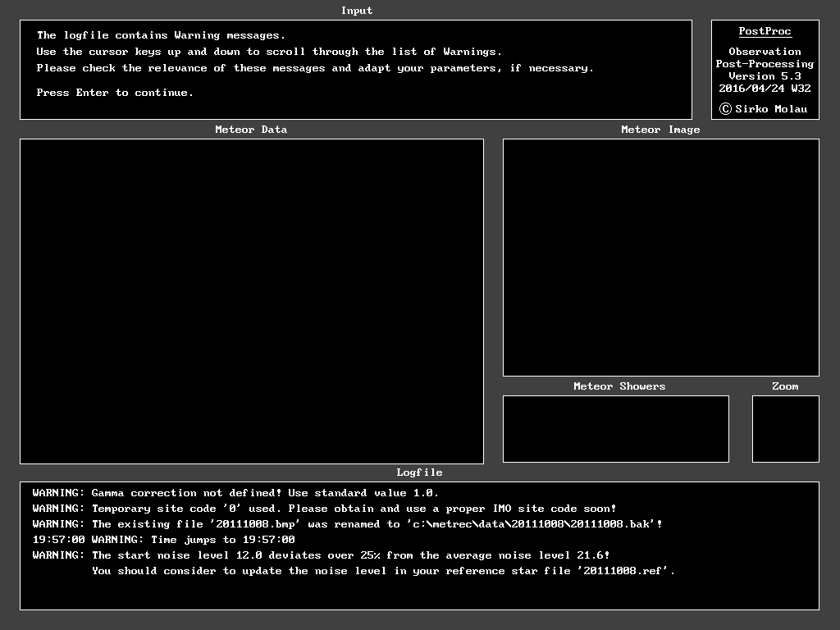Click the small Zoom preview box

pos(785,429)
